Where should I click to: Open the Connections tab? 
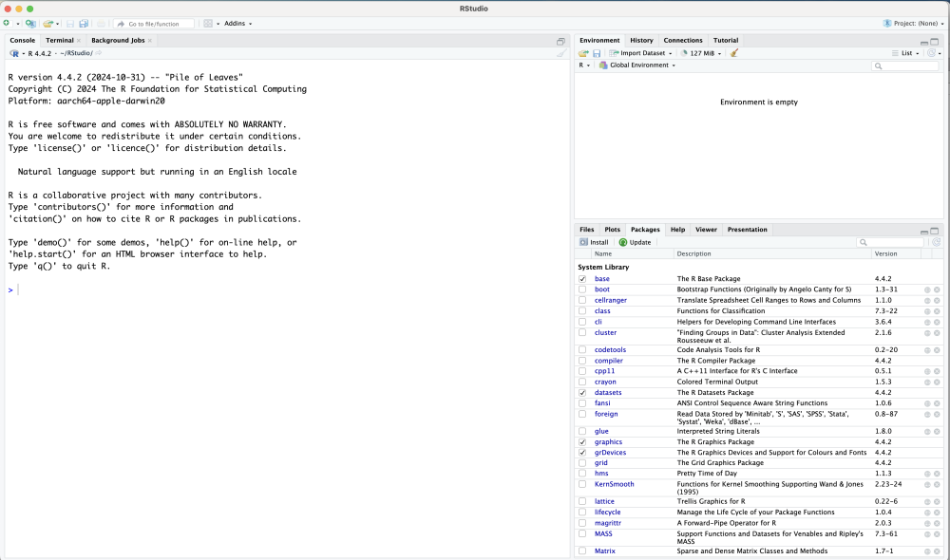pos(683,41)
